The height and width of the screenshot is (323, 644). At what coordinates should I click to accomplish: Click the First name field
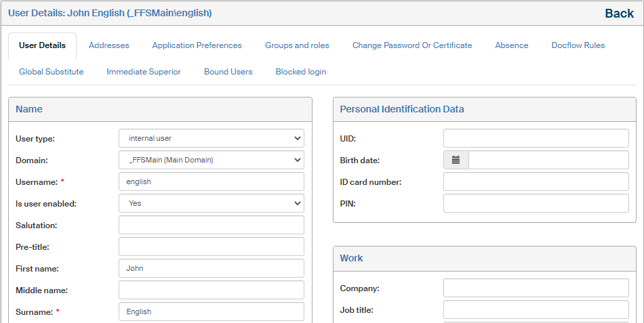point(211,268)
